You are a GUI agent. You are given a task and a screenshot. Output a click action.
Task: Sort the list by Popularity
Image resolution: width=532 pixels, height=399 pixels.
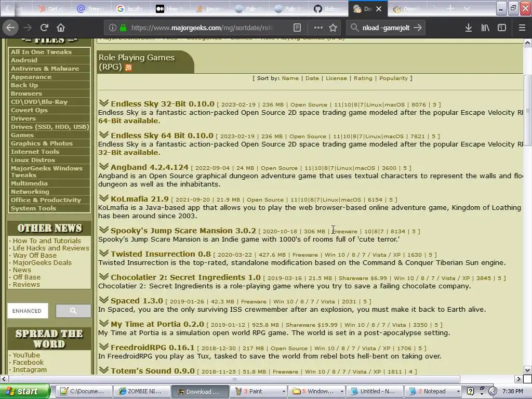click(394, 78)
